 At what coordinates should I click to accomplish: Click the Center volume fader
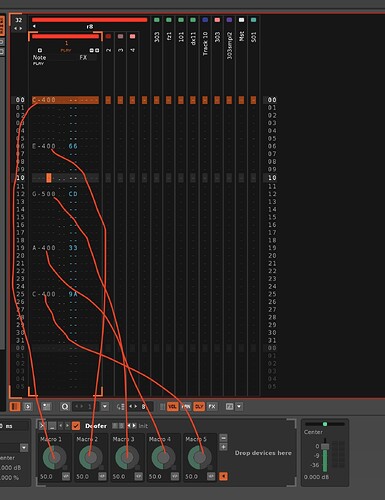point(325,447)
